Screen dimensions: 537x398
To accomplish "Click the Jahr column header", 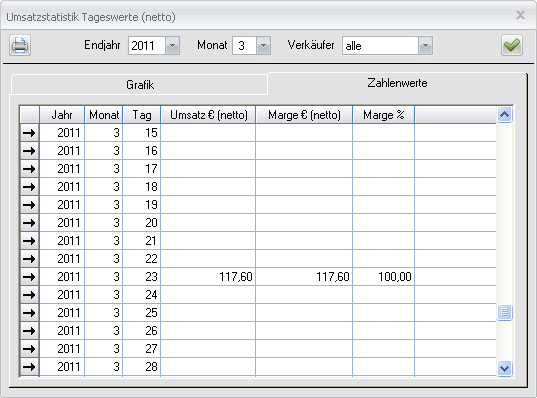I will (x=62, y=115).
